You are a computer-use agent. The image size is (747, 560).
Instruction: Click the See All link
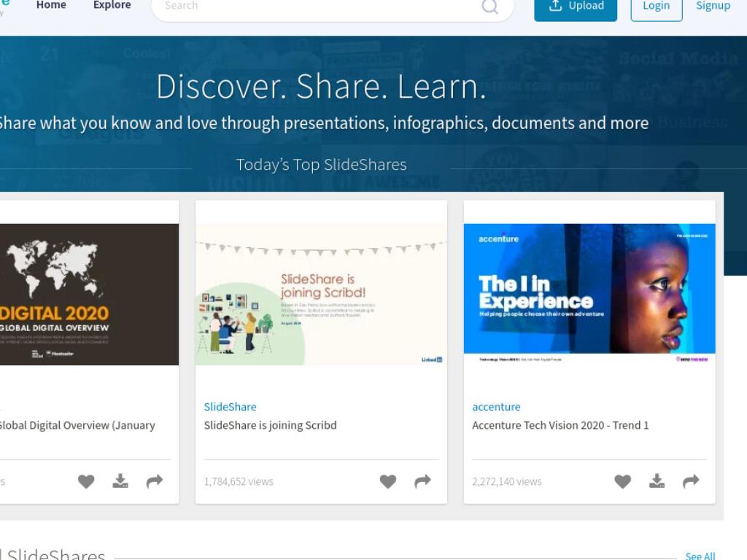point(700,556)
